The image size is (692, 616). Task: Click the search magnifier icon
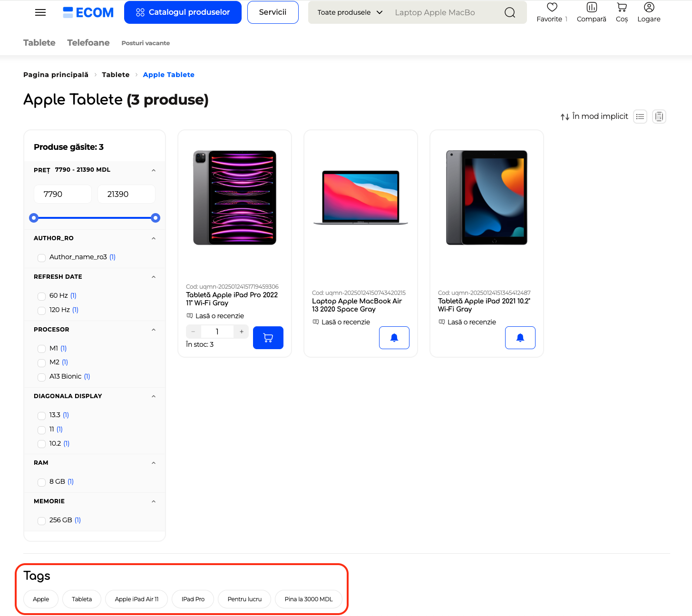[510, 12]
